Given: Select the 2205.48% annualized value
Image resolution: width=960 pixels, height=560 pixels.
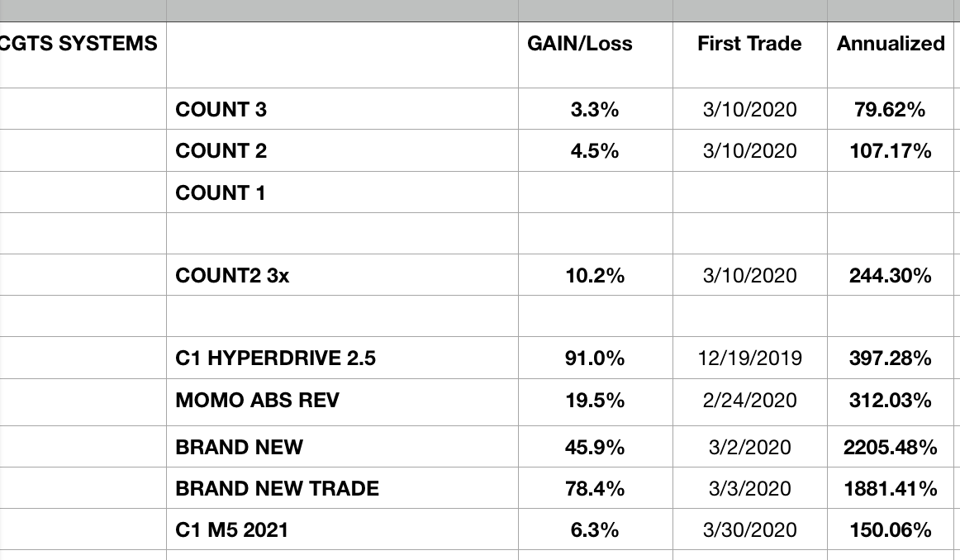Looking at the screenshot, I should point(890,447).
